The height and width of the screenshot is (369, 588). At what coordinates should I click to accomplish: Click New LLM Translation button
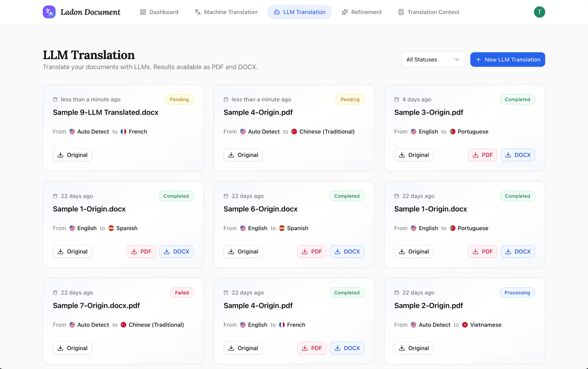pos(507,60)
